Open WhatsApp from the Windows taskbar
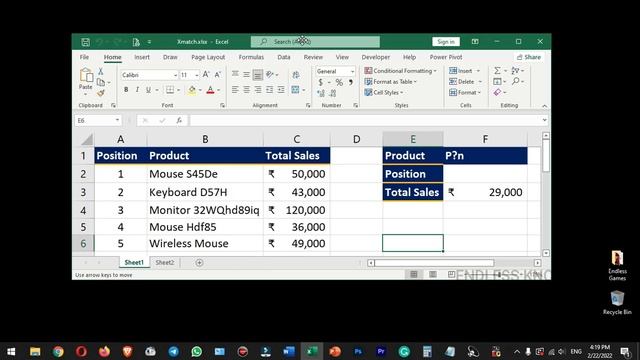640x360 pixels. [x=196, y=351]
